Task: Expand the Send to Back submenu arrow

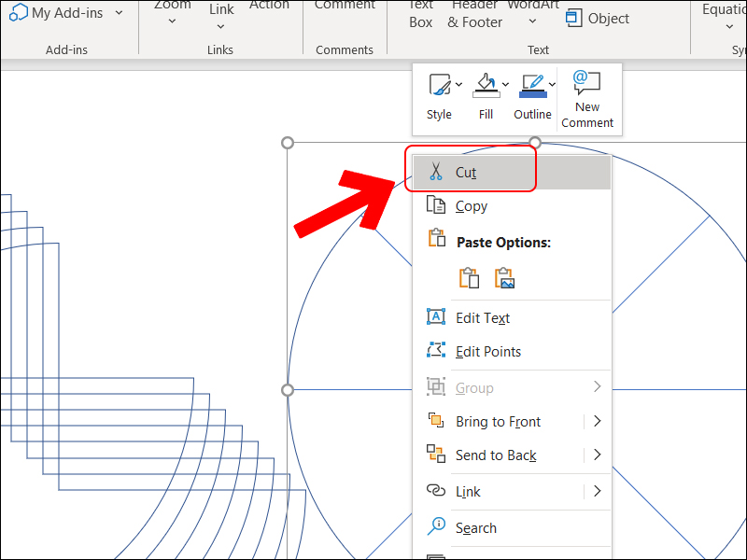Action: coord(597,455)
